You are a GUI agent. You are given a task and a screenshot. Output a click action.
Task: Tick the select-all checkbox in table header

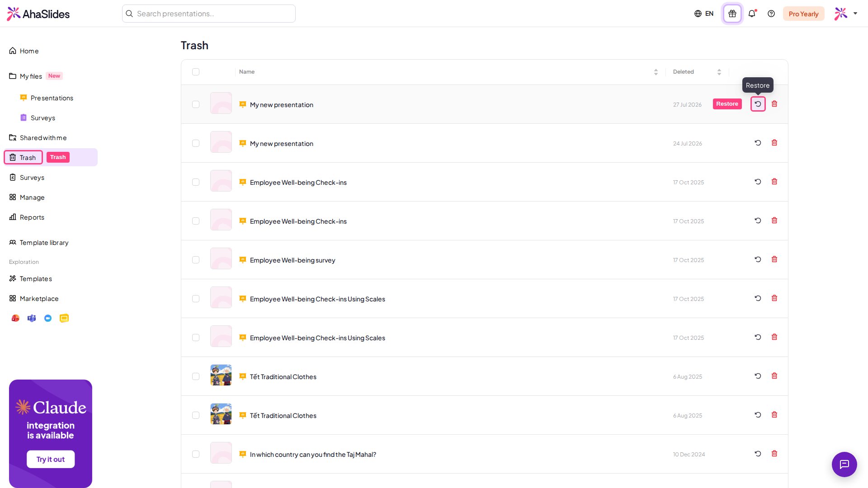(196, 72)
